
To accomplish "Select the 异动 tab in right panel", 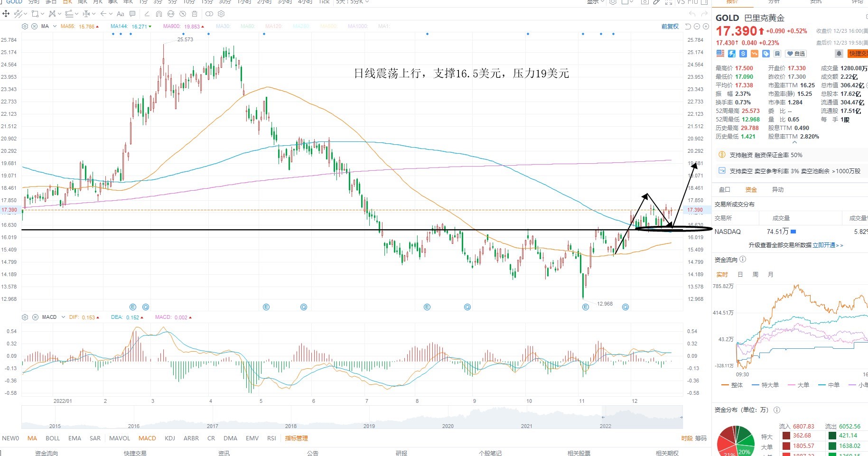I will [778, 189].
